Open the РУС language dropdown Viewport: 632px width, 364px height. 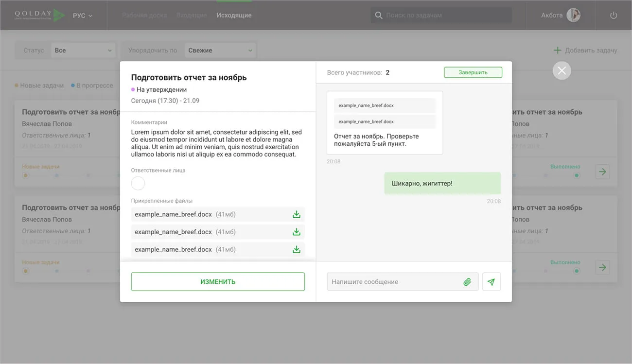coord(82,16)
